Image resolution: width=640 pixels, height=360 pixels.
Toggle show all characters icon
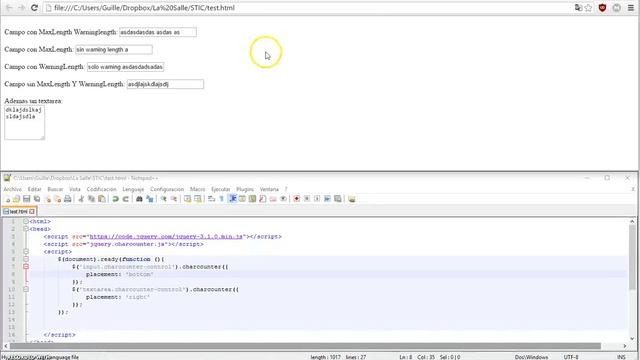coord(222,199)
